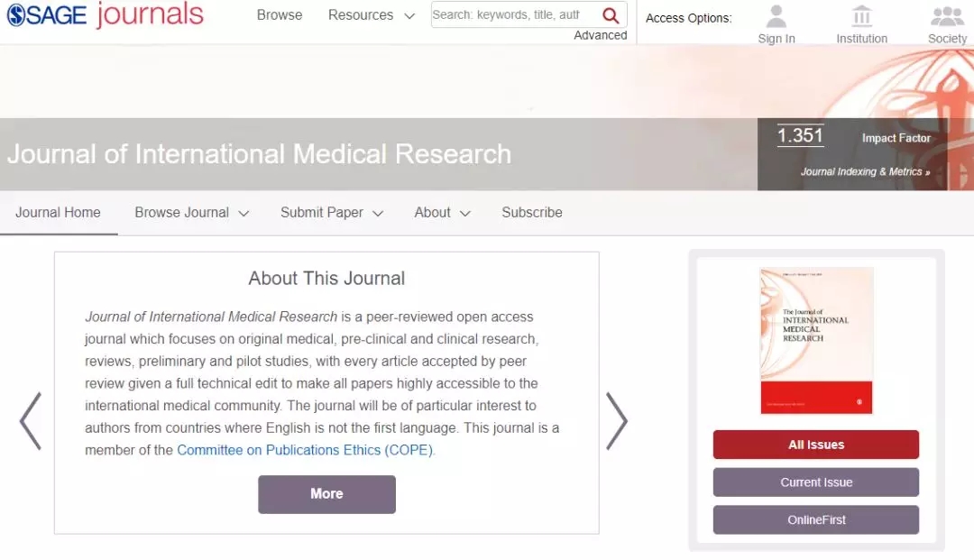Viewport: 974px width, 560px height.
Task: Click the Impact Factor label
Action: pyautogui.click(x=896, y=138)
